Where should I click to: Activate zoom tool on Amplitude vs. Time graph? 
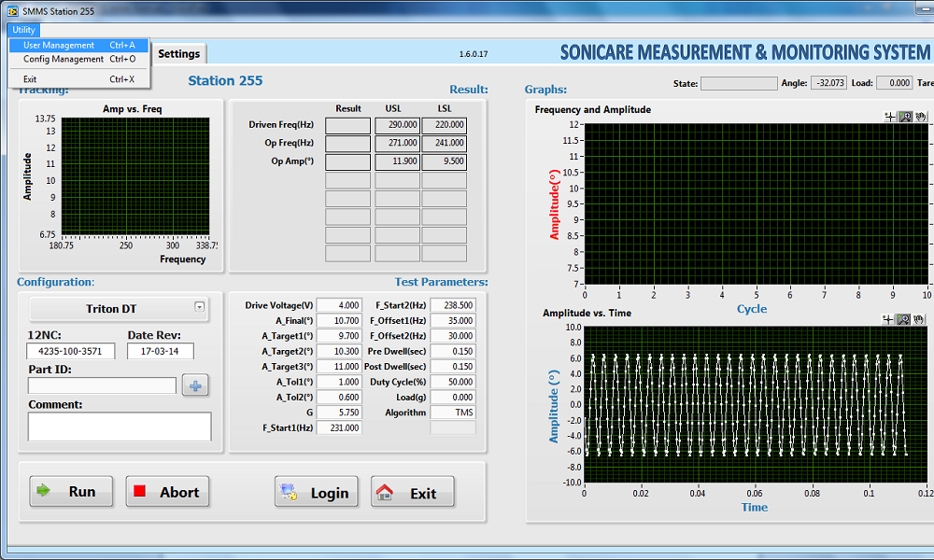905,319
